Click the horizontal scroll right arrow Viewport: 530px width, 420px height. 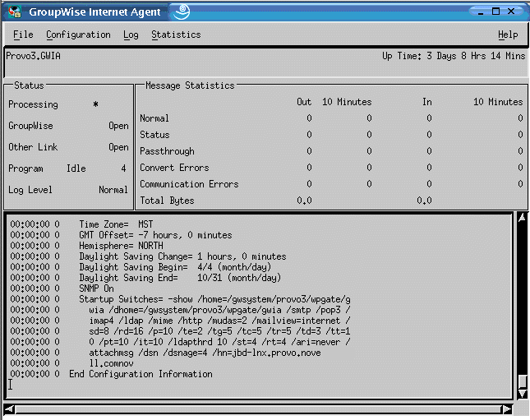click(x=507, y=408)
